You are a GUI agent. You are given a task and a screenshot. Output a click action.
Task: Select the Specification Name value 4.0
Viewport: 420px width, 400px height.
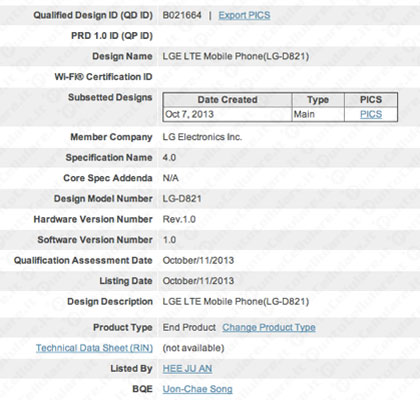tap(169, 158)
